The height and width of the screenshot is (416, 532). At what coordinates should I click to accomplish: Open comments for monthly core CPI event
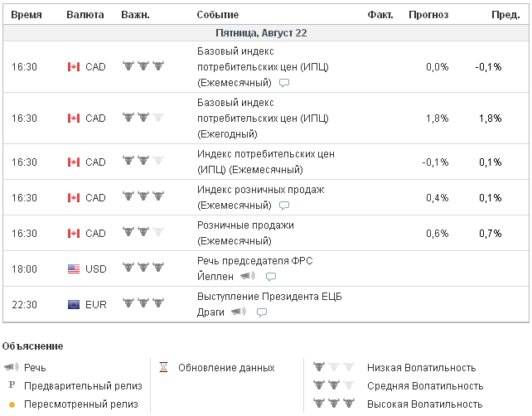(x=284, y=83)
